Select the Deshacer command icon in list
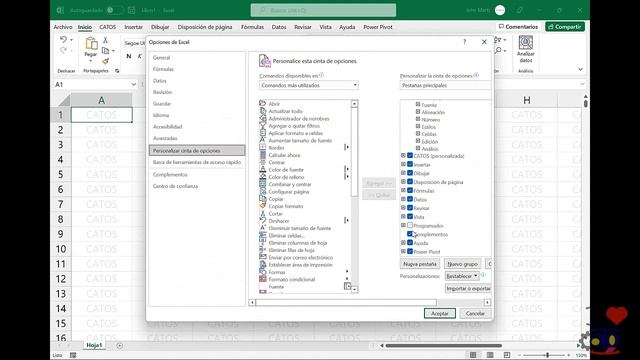The width and height of the screenshot is (640, 360). pos(263,221)
